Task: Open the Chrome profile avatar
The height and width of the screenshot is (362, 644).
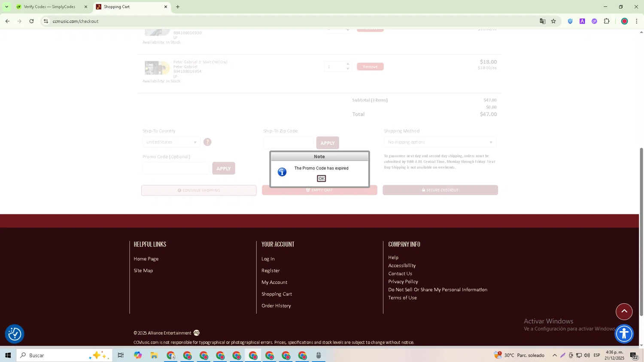Action: point(625,21)
